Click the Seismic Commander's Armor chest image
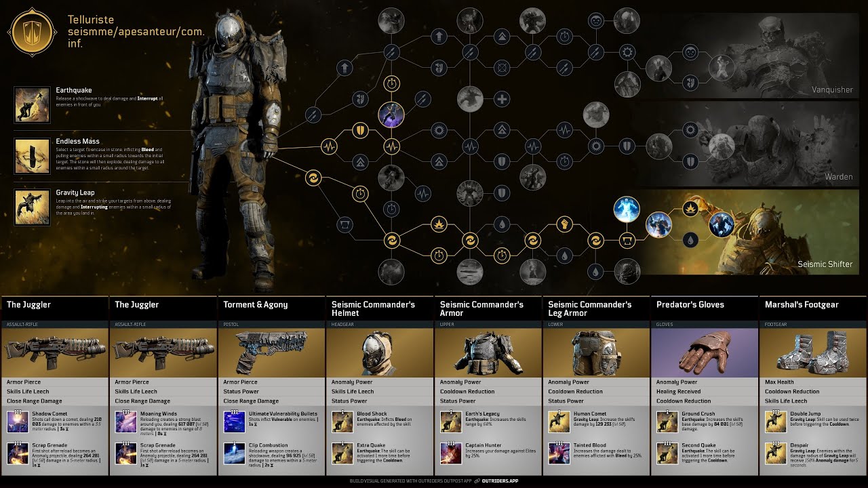This screenshot has height=488, width=868. 488,352
